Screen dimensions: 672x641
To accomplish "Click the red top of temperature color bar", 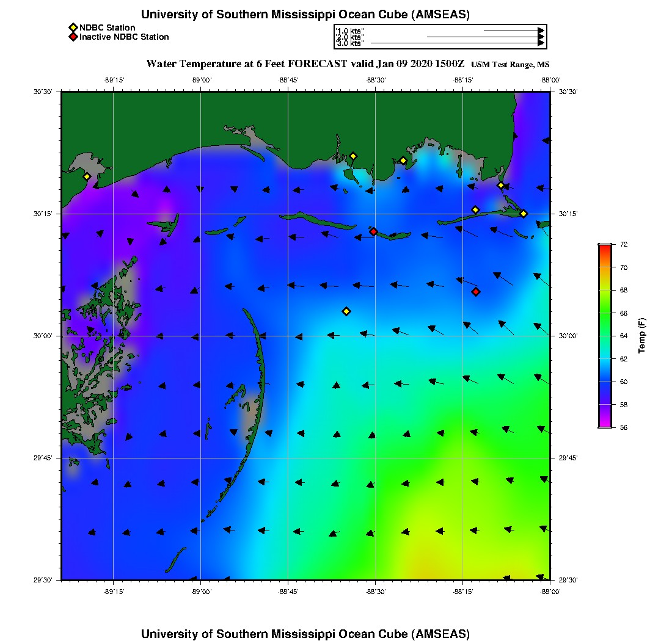I will pos(605,247).
